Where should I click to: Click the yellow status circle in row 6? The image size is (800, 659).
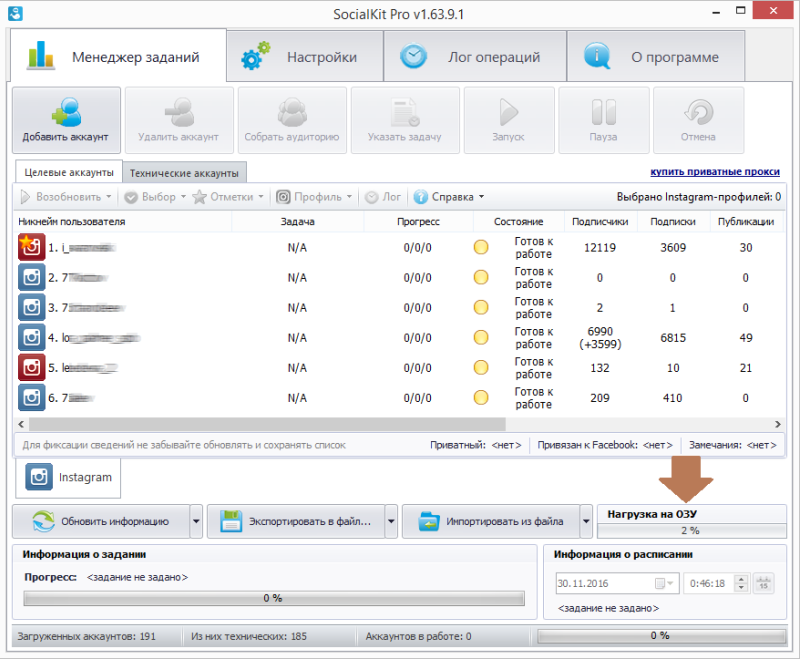481,398
